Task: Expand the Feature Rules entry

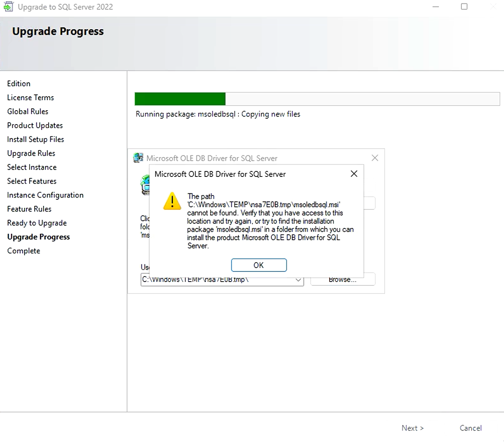Action: 29,209
